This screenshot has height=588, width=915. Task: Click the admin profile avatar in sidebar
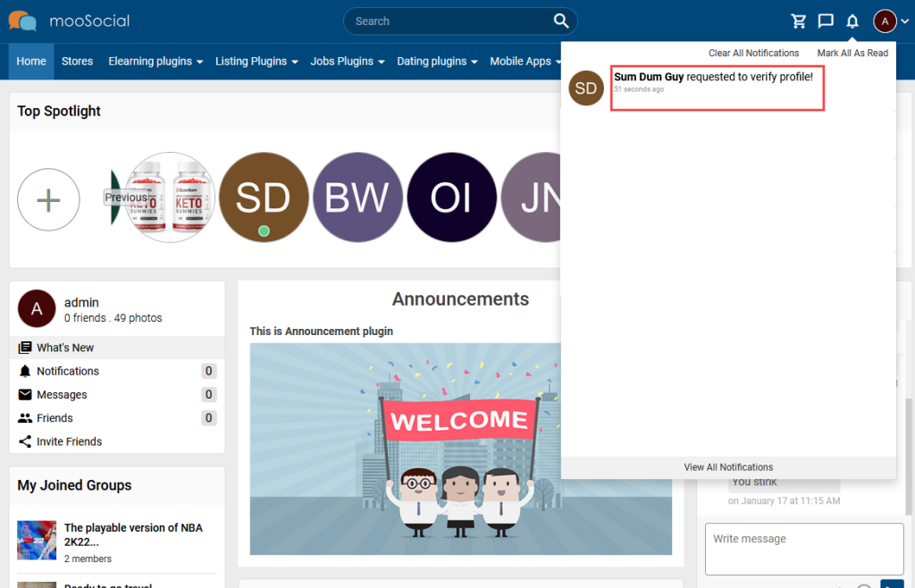pos(37,308)
